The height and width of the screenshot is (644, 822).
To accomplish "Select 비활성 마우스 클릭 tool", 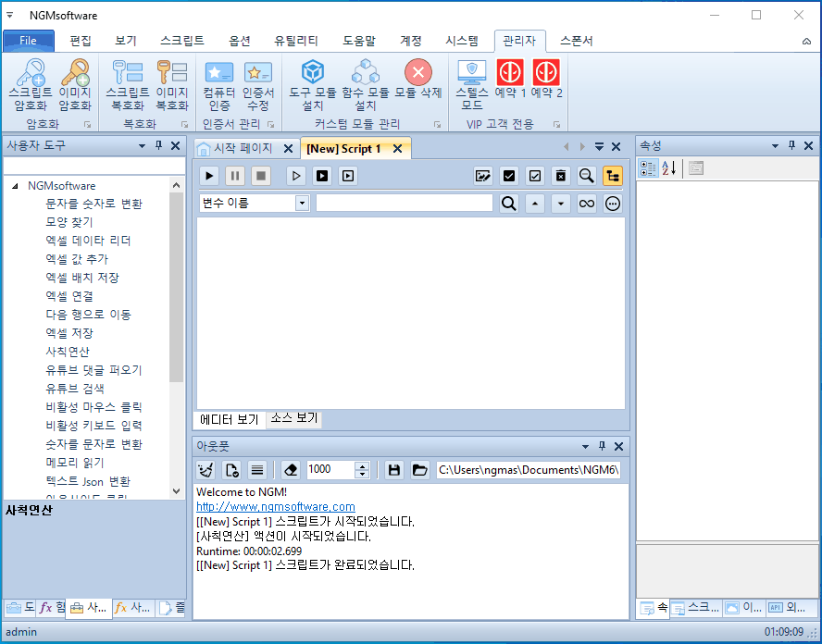I will (93, 407).
